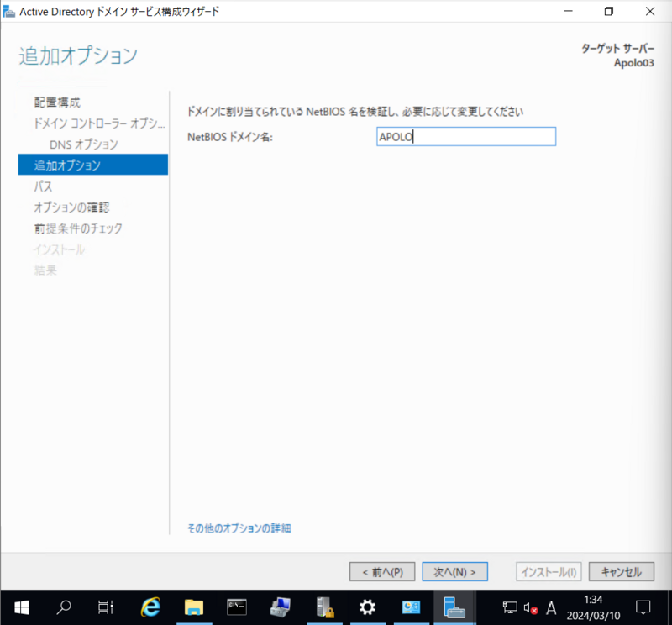672x625 pixels.
Task: Close the wizard window
Action: [x=649, y=11]
